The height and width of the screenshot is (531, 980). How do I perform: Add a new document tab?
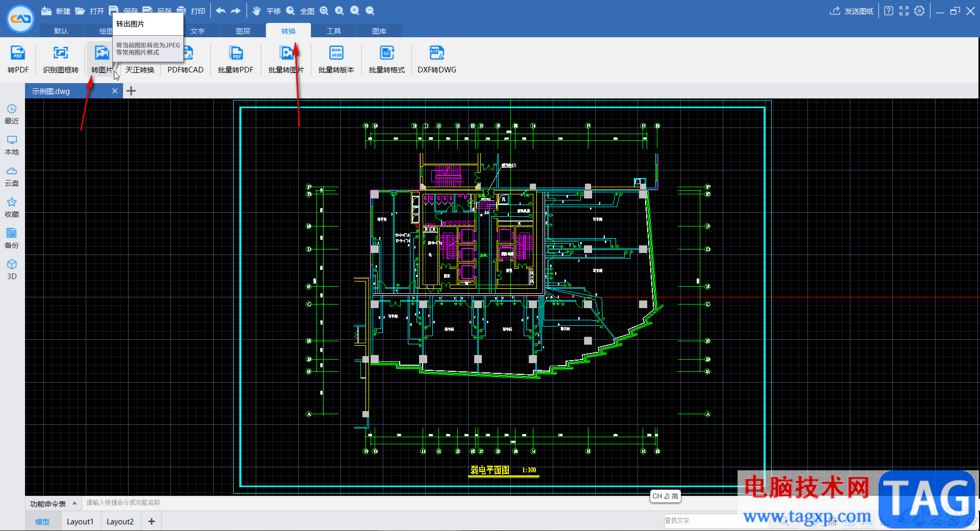(x=131, y=91)
